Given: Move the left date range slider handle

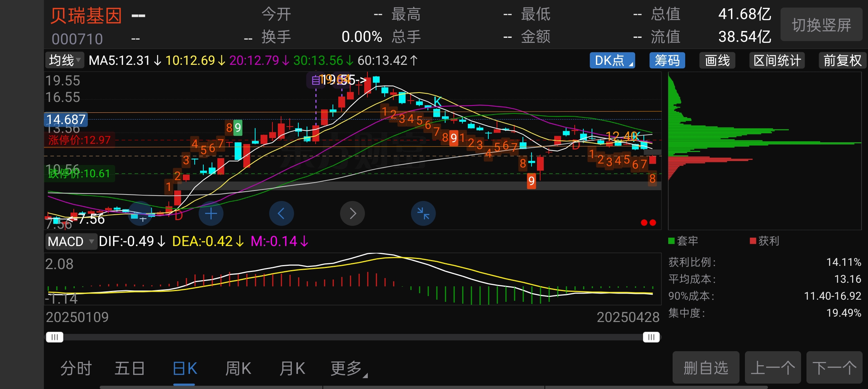Looking at the screenshot, I should pos(55,337).
